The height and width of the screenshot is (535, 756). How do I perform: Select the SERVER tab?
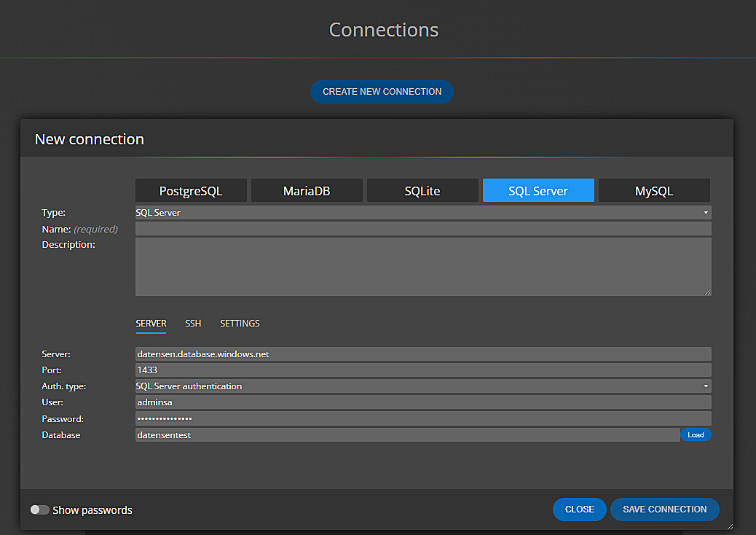(x=151, y=323)
